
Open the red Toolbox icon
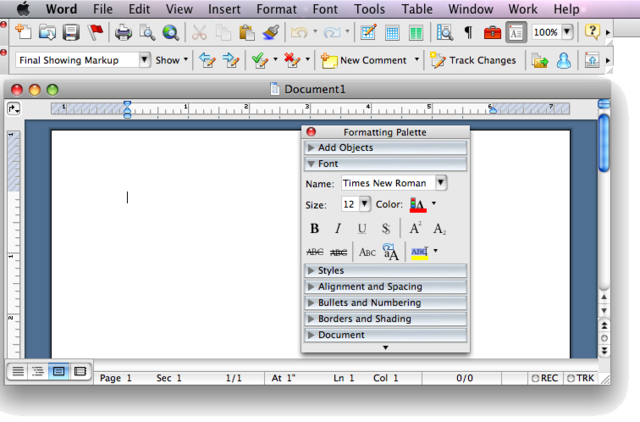[492, 32]
